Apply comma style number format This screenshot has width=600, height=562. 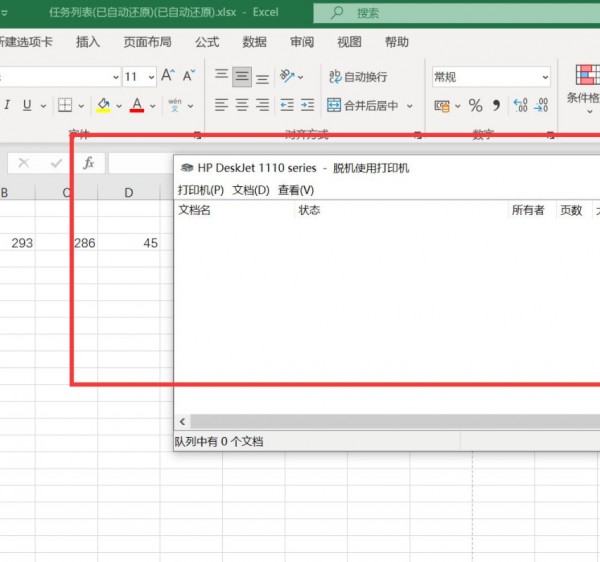tap(496, 105)
